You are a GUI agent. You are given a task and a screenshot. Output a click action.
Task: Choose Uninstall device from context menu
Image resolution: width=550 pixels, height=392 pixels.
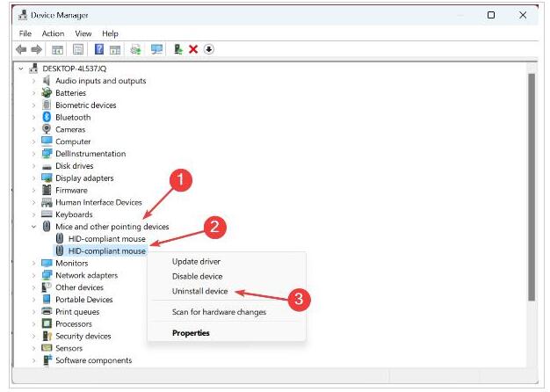199,291
